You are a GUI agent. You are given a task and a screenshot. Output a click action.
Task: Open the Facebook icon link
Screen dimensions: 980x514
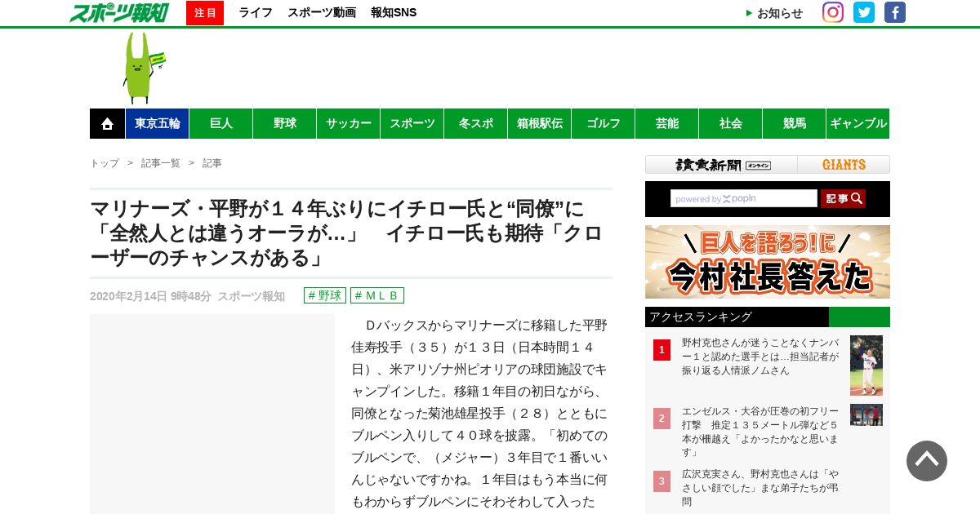point(895,12)
